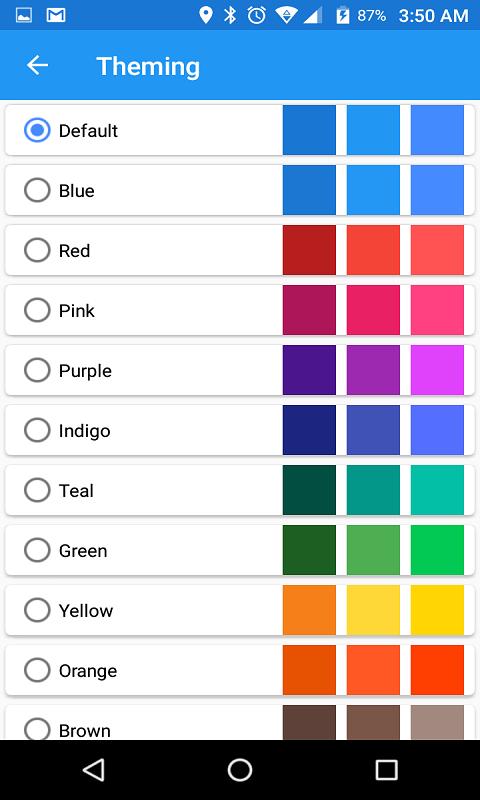Screen dimensions: 480x800
Task: Tap the Green theme label
Action: (83, 551)
